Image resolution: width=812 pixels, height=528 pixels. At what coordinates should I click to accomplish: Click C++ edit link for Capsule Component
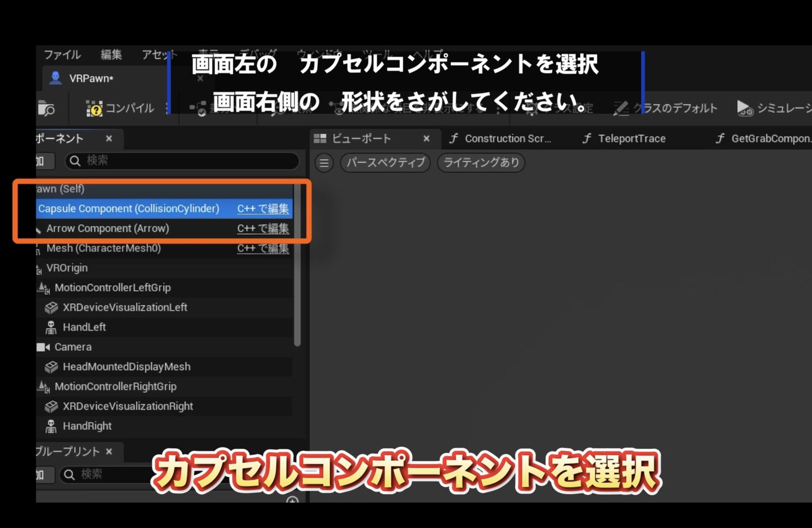[x=263, y=209]
